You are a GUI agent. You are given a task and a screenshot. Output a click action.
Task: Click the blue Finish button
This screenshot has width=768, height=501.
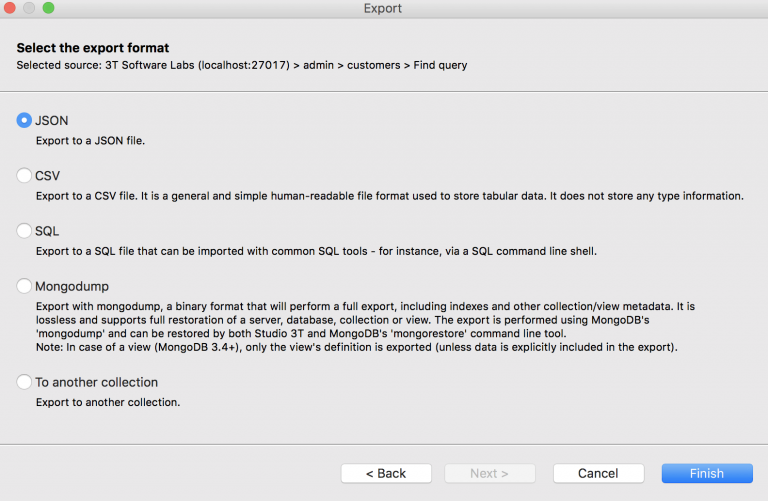click(707, 473)
